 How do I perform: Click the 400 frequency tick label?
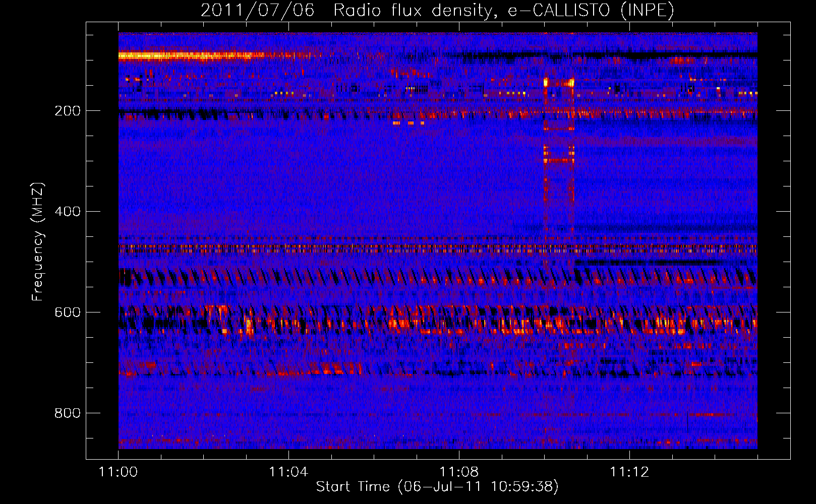pyautogui.click(x=68, y=212)
